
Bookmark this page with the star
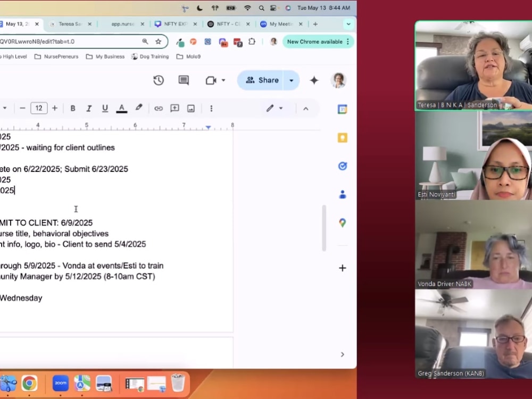[x=158, y=41]
